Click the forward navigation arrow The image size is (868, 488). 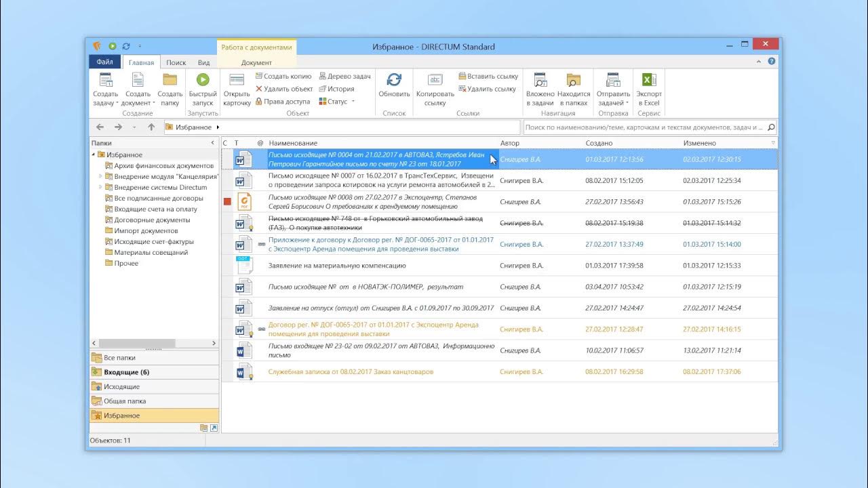coord(118,127)
